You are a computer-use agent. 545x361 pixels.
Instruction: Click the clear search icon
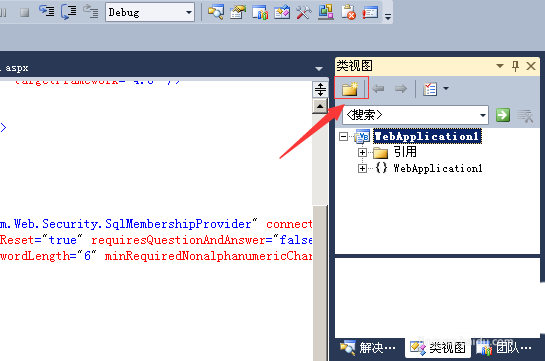click(525, 116)
